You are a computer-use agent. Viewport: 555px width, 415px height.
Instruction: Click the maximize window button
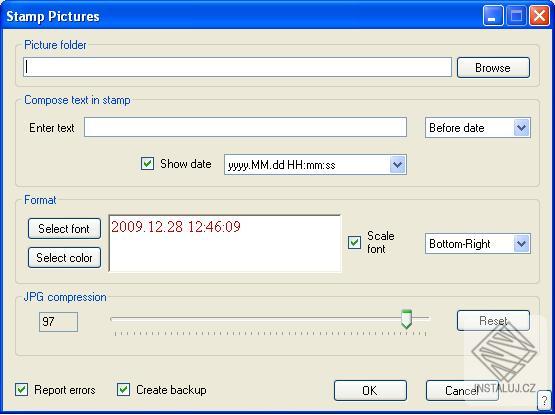coord(516,16)
